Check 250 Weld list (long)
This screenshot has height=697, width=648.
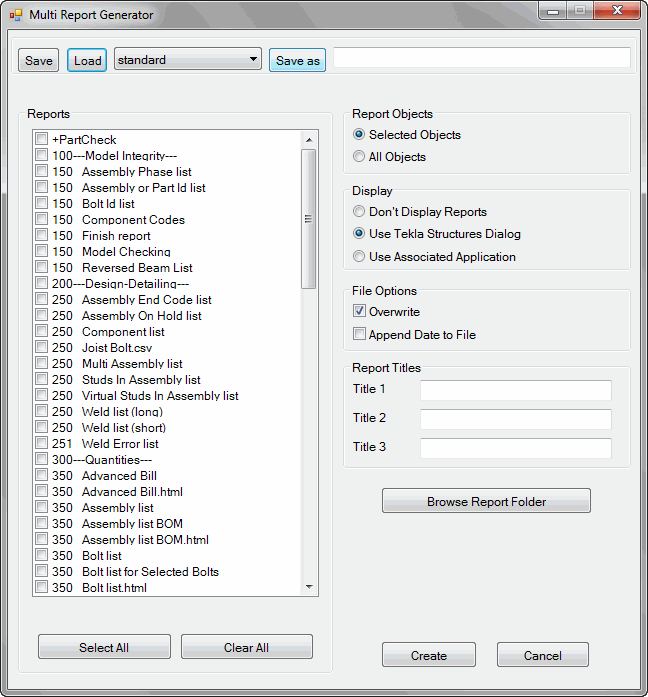click(x=41, y=411)
